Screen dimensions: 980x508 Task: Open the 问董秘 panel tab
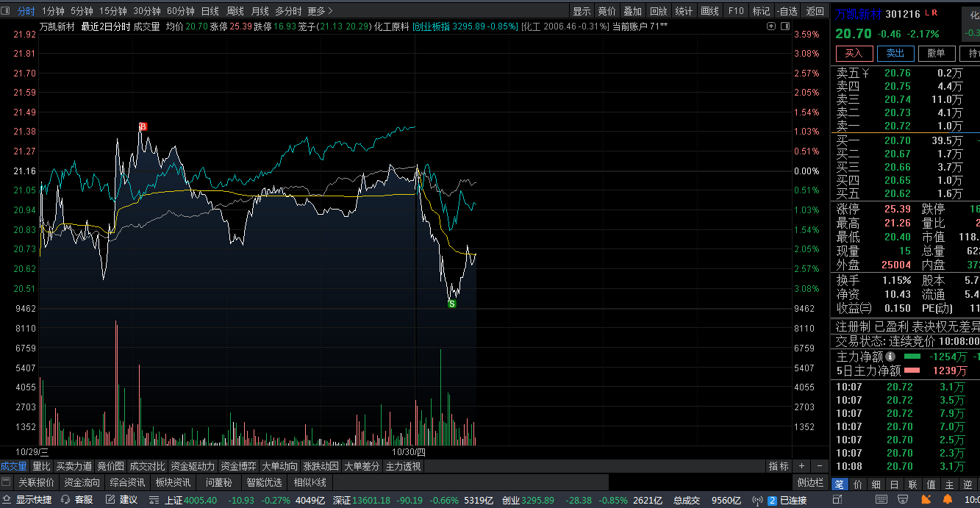tap(219, 483)
